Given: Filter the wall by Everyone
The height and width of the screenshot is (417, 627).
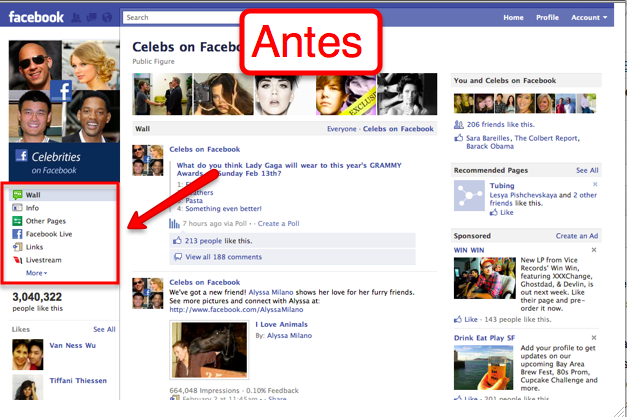Looking at the screenshot, I should (341, 129).
